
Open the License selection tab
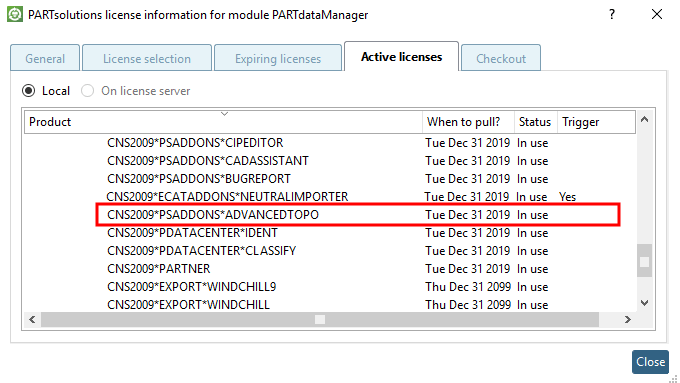tap(147, 58)
